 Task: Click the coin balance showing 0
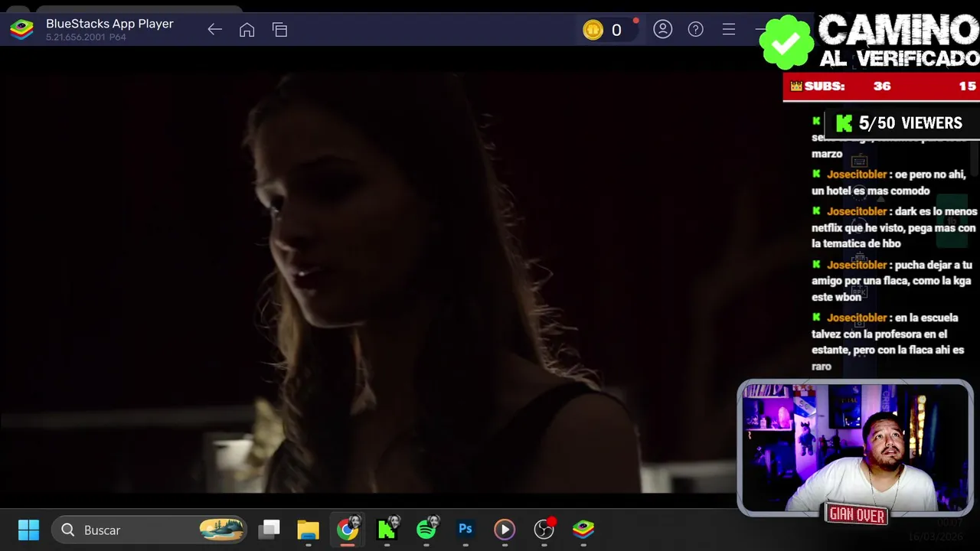tap(616, 30)
